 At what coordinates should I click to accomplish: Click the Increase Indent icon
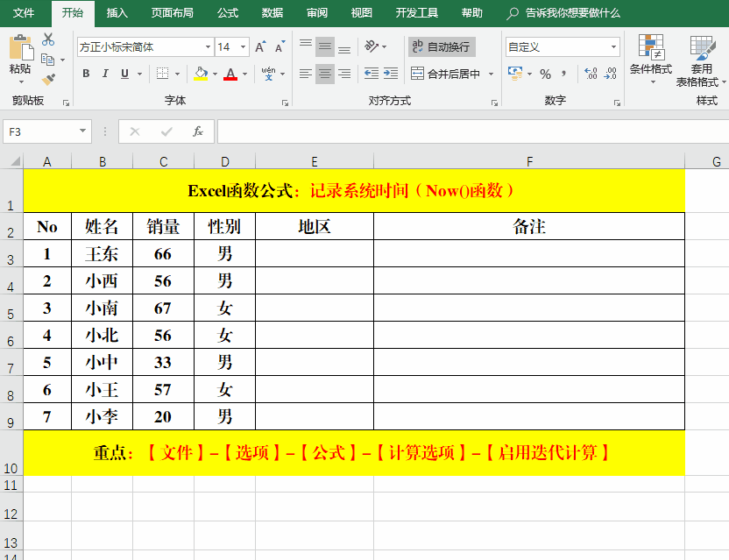pos(393,74)
